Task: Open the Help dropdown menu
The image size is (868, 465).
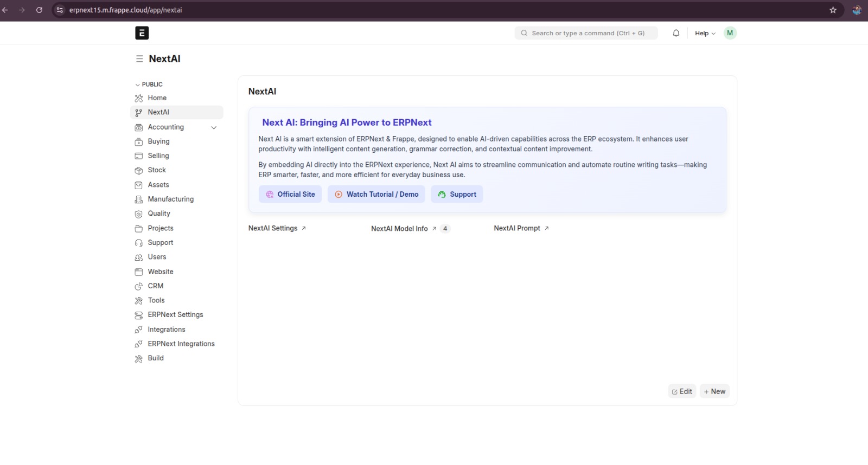Action: [705, 33]
